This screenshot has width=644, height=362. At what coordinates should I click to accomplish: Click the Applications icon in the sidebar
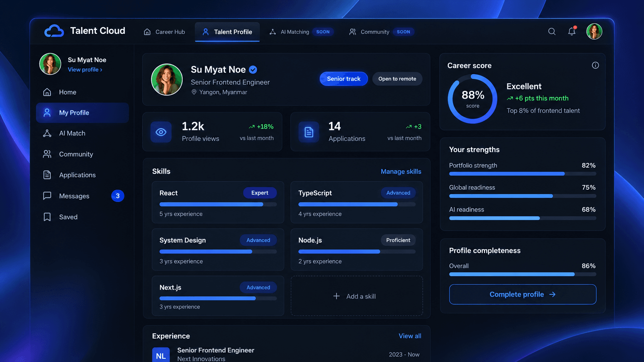click(47, 175)
